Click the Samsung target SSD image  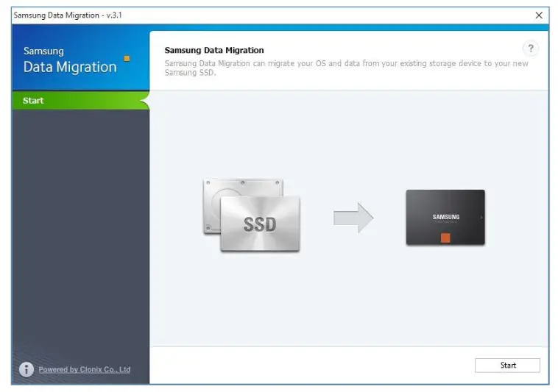445,217
